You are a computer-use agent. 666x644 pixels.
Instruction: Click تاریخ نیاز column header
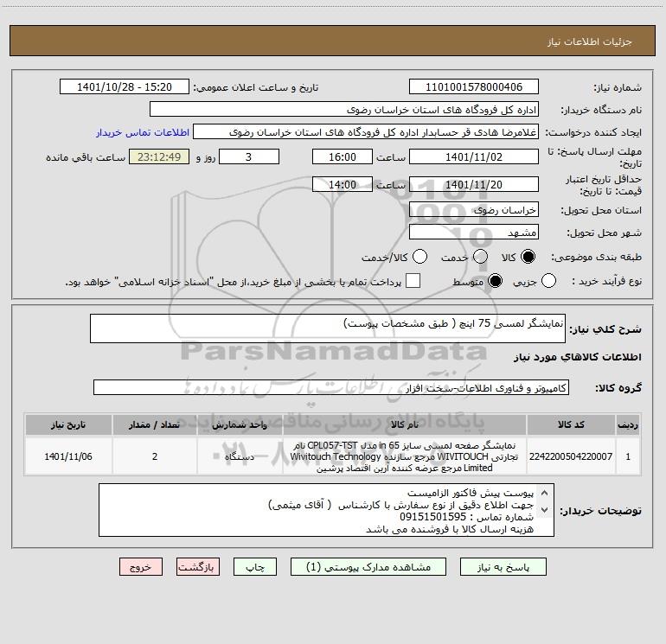point(68,424)
